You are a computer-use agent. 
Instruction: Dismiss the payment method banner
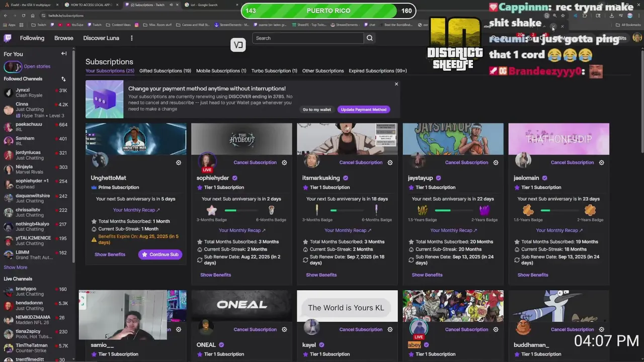(396, 84)
